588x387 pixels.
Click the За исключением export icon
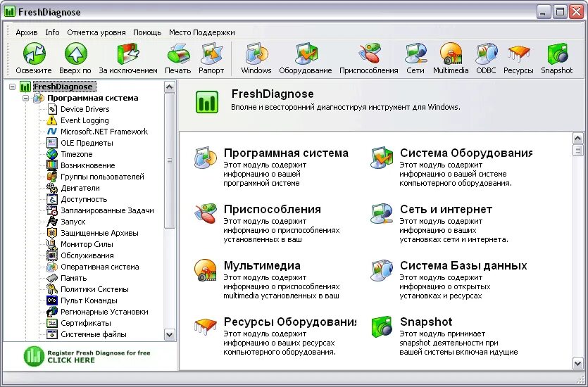[128, 54]
